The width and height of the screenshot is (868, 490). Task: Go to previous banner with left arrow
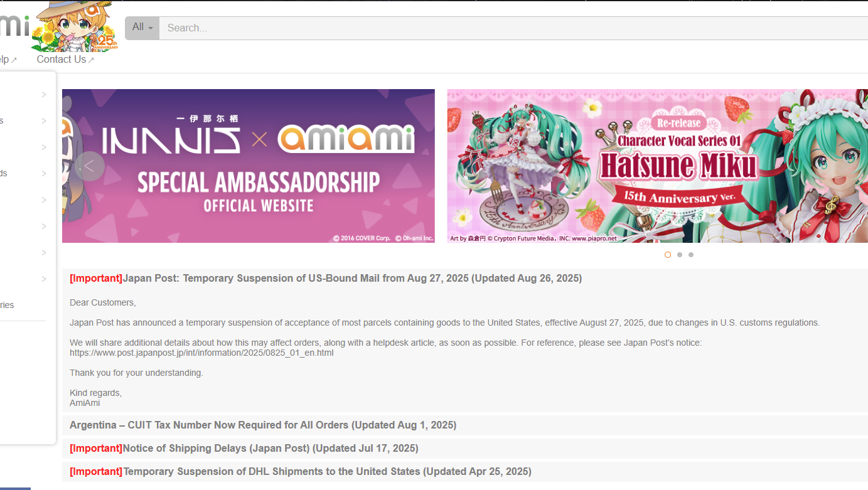[90, 166]
